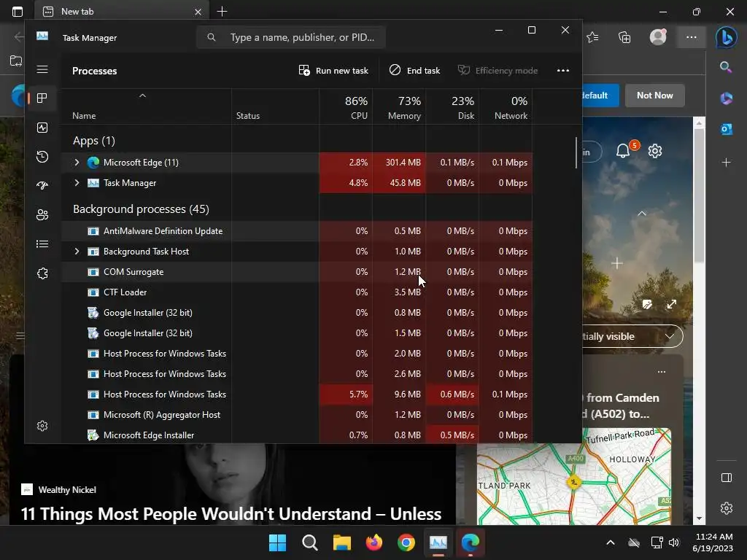Open volume control in system tray
The width and height of the screenshot is (747, 560).
[673, 542]
